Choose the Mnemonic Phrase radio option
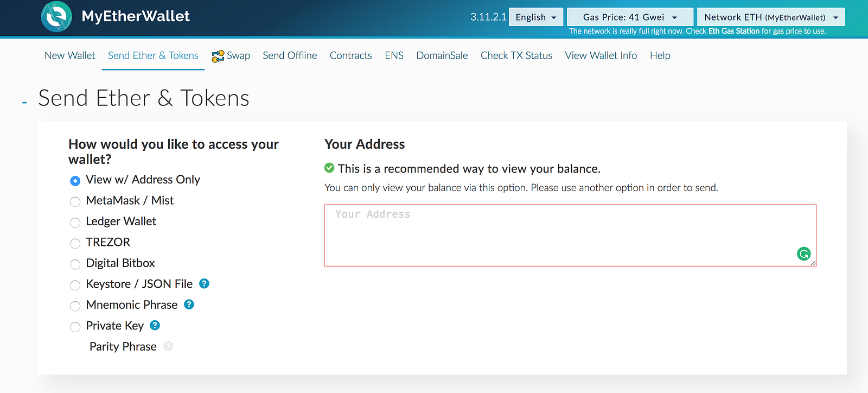 pos(75,306)
